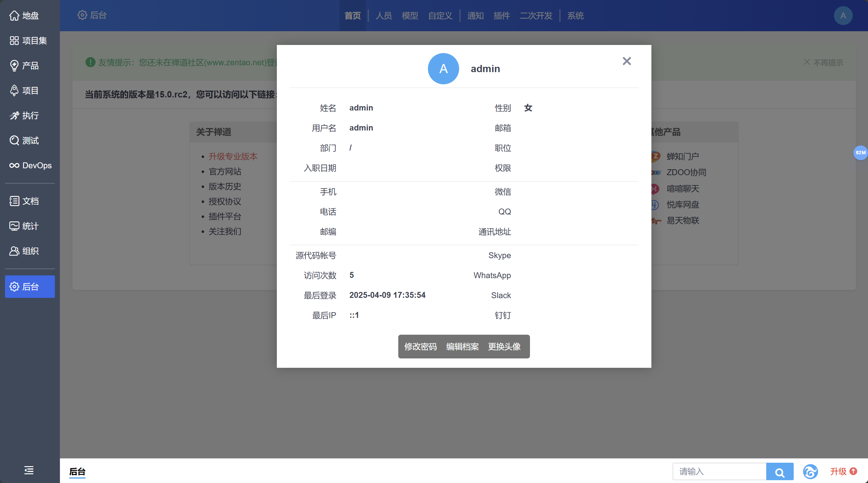Switch to the 二次开发 tab
Screen dimensions: 868x483
click(536, 16)
